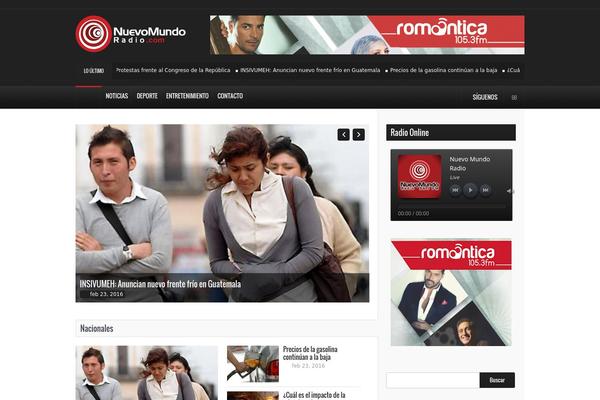Click the Nuevo Mundo Radio player title
The image size is (600, 400).
tap(470, 164)
